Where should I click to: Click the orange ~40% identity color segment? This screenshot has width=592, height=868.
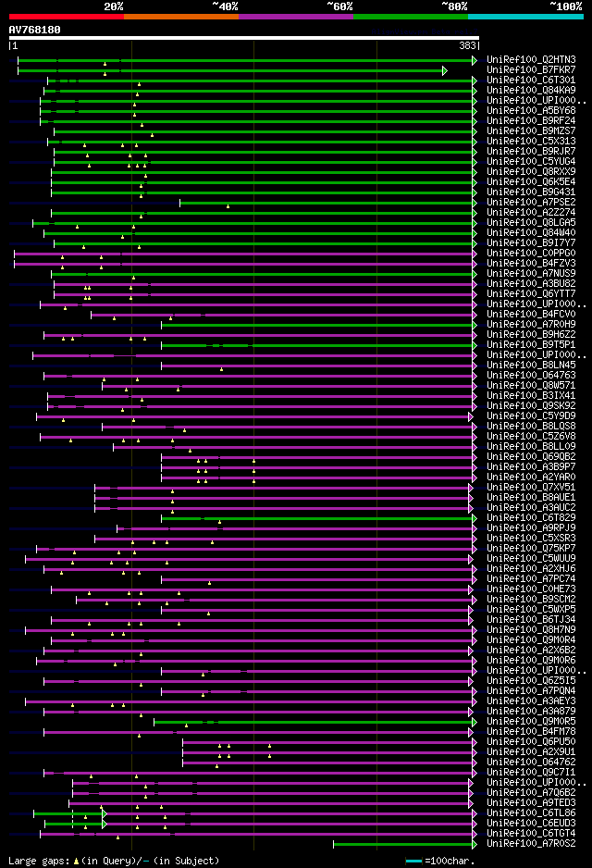click(x=181, y=18)
